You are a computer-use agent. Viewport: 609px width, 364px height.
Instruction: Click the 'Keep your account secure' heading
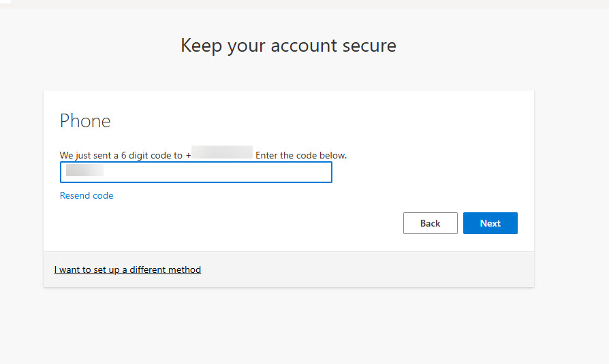tap(288, 46)
